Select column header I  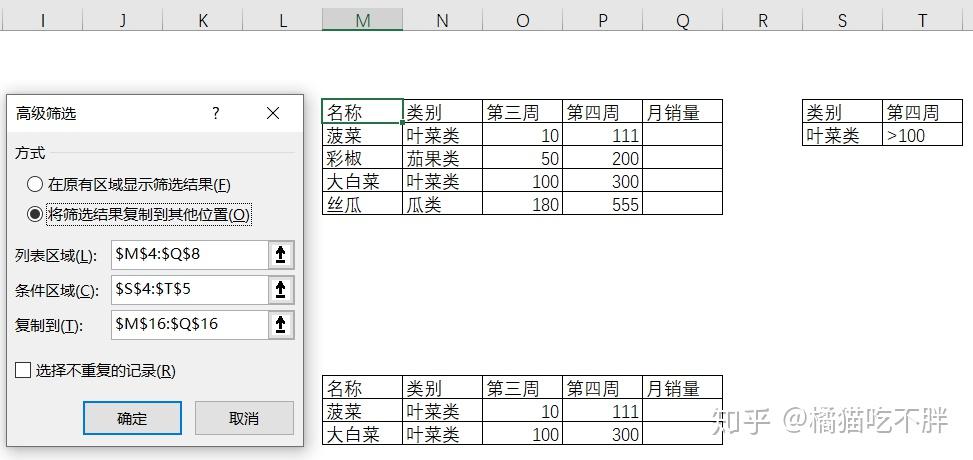coord(42,20)
